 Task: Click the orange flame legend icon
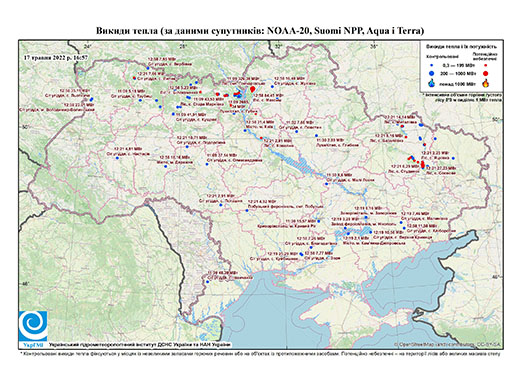486,83
